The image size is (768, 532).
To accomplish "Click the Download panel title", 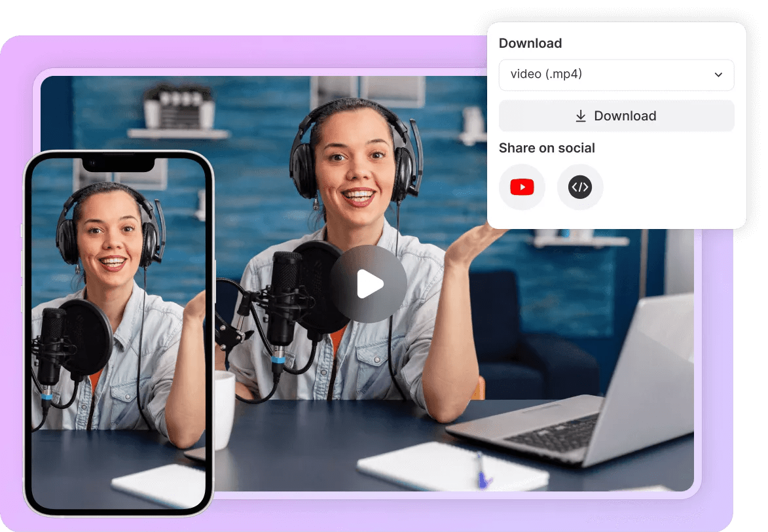I will (x=530, y=43).
